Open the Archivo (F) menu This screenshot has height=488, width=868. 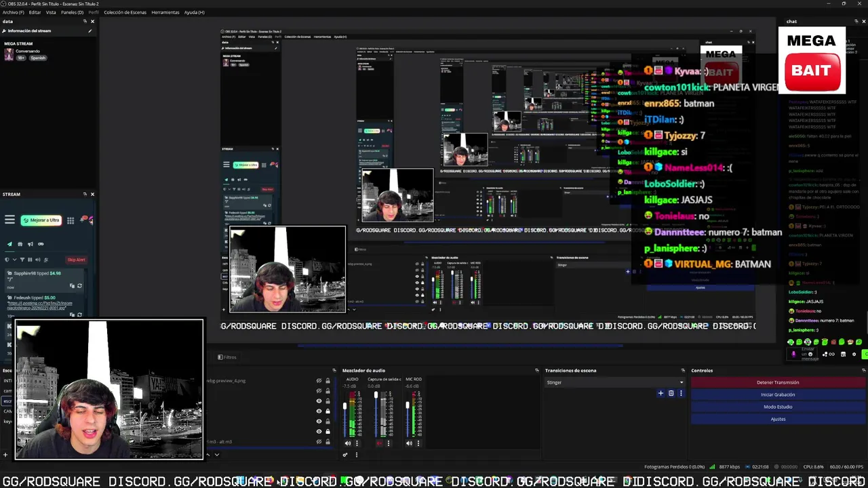[13, 12]
